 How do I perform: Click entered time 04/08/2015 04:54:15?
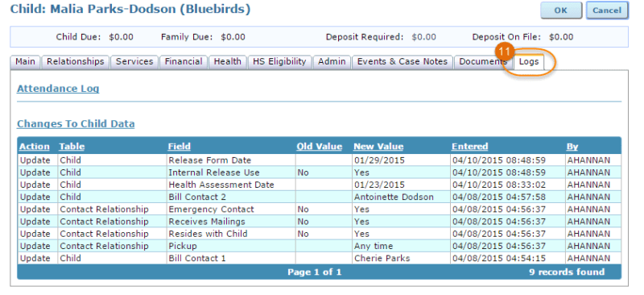point(499,259)
